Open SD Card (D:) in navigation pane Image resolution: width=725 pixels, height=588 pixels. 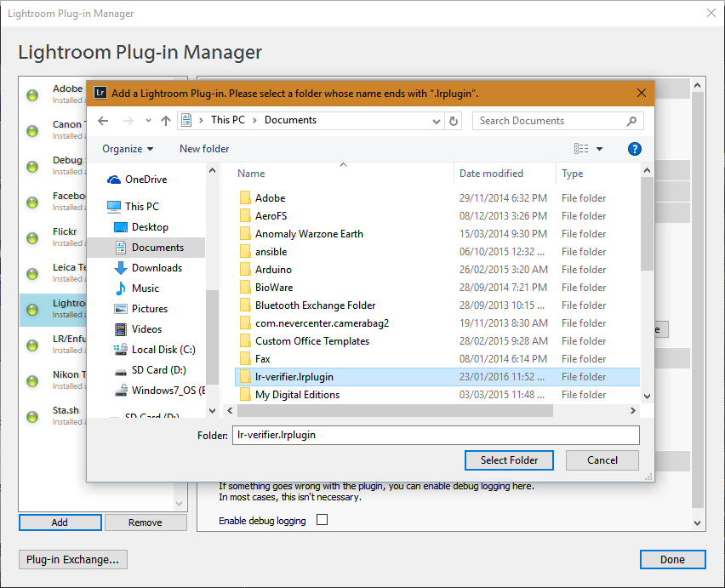150,370
